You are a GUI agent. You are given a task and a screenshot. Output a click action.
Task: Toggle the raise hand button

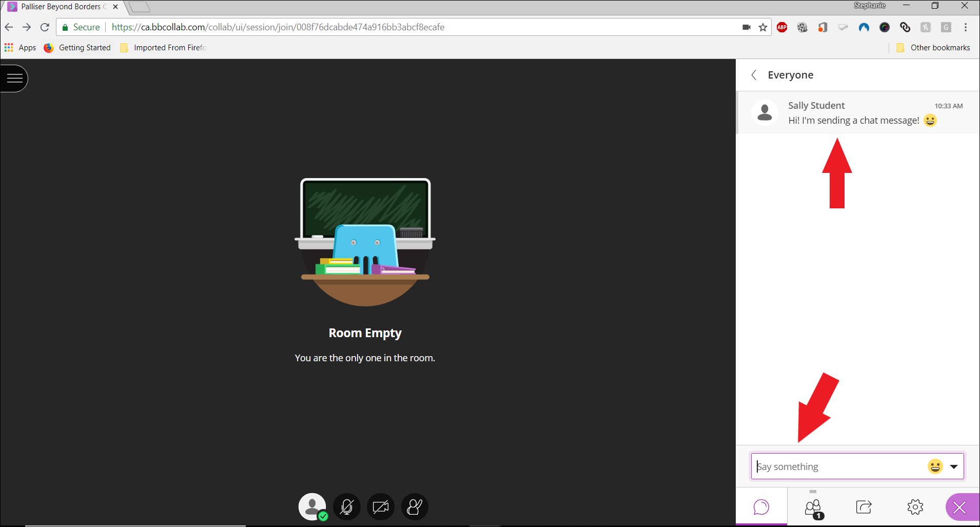(415, 507)
